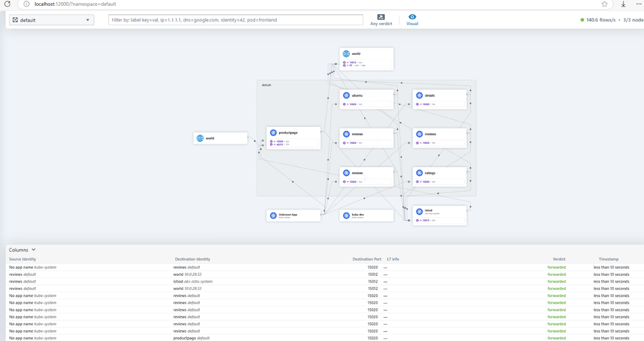Click the kube-dns Kubernetes icon
This screenshot has width=644, height=341.
point(346,215)
